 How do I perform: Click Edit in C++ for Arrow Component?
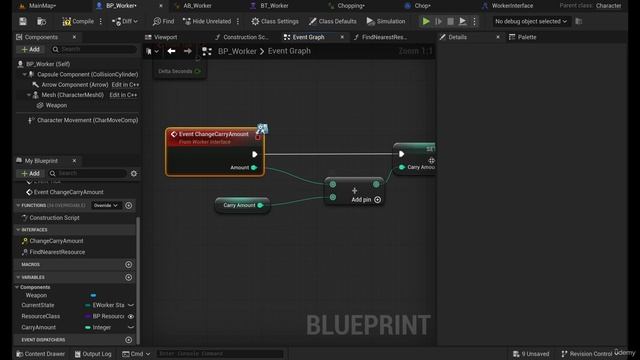point(125,84)
